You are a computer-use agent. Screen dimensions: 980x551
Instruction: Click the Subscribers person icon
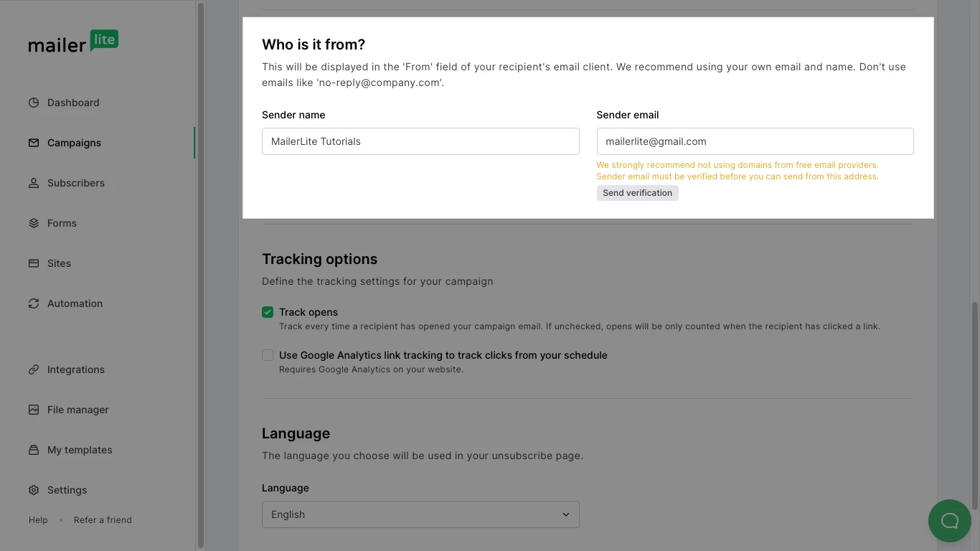tap(34, 183)
